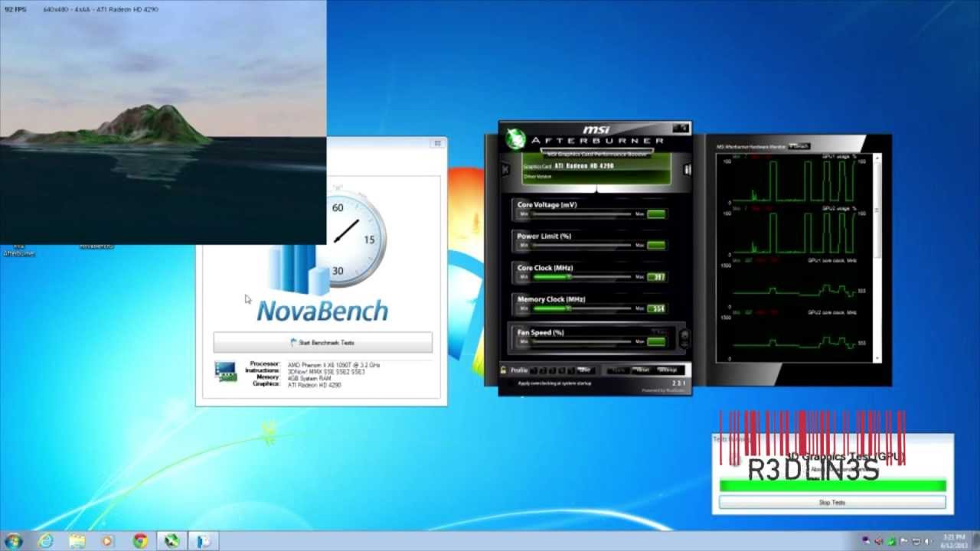The width and height of the screenshot is (980, 551).
Task: Switch to MSI Afterburner taskbar icon
Action: click(172, 541)
